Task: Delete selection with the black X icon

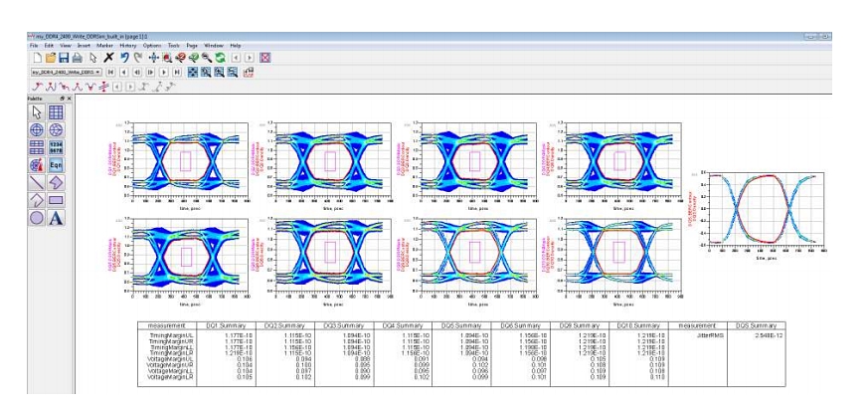Action: [108, 58]
